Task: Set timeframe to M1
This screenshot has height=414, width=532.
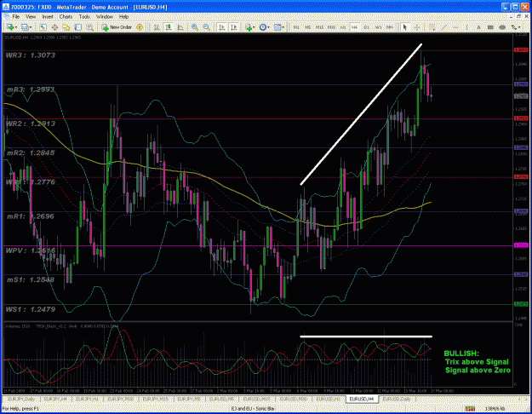Action: [296, 27]
